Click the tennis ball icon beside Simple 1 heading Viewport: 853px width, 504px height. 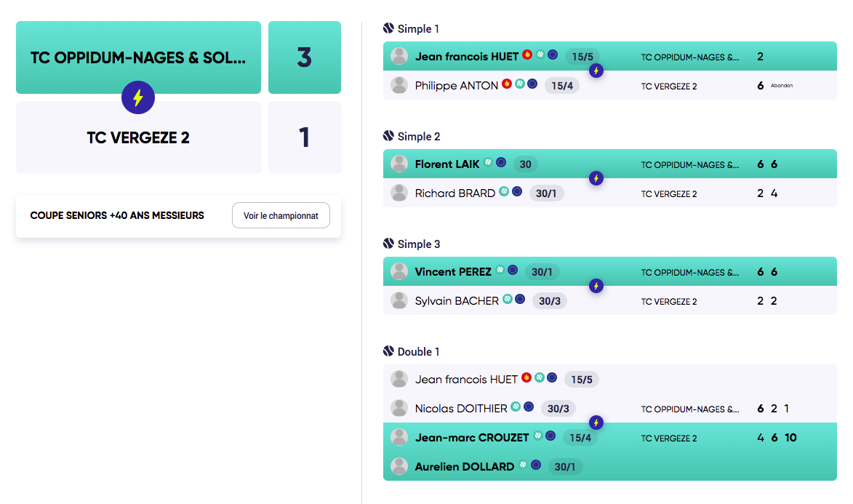point(388,28)
